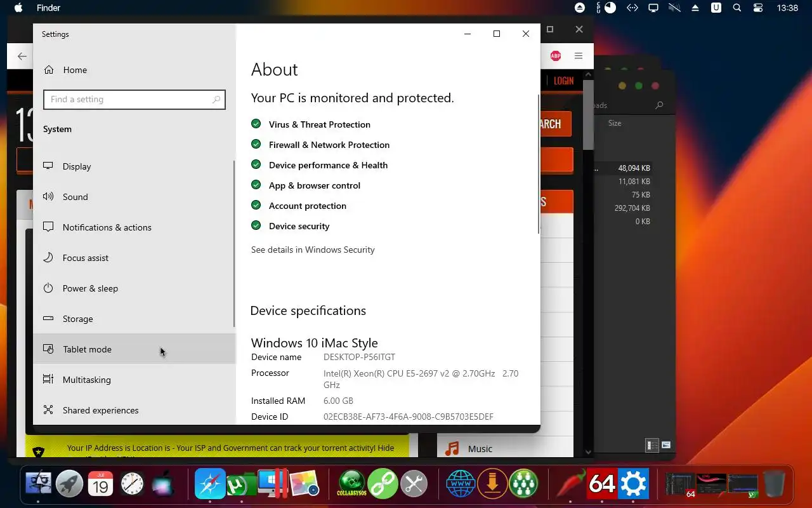Click the ABP Adblock Plus extension icon

[x=556, y=56]
